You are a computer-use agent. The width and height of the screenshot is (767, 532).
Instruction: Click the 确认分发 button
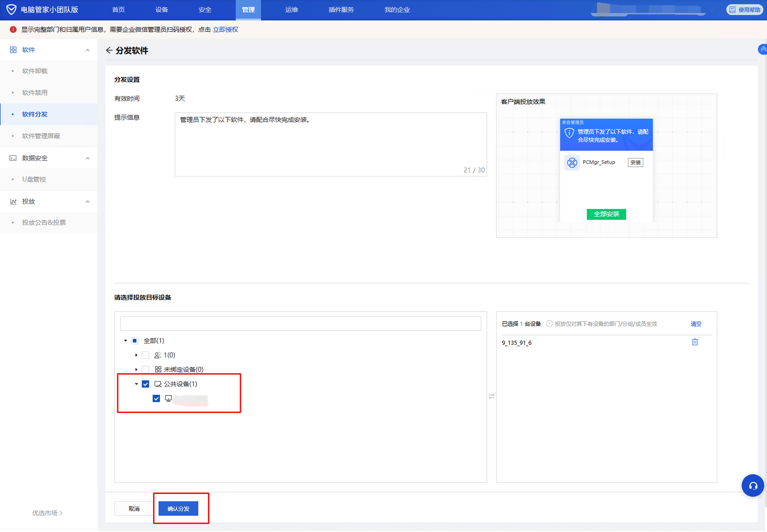point(178,509)
